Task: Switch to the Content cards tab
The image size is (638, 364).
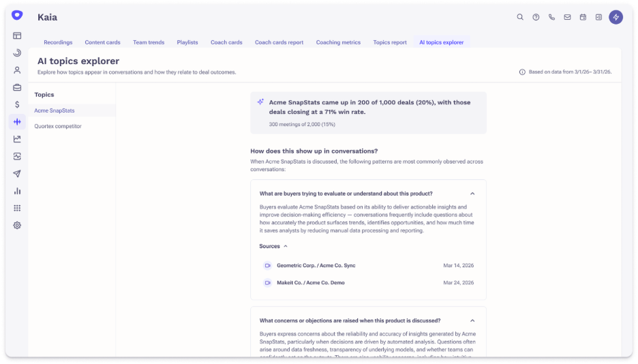Action: (102, 42)
